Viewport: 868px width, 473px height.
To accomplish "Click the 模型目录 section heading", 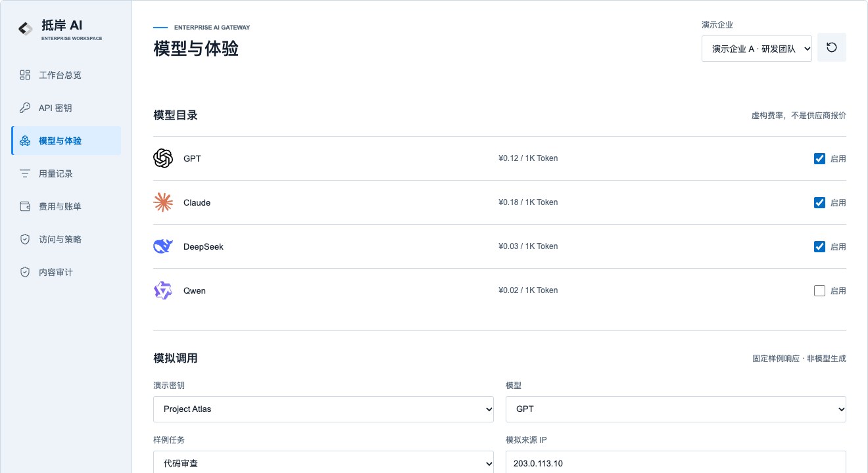I will pos(176,115).
